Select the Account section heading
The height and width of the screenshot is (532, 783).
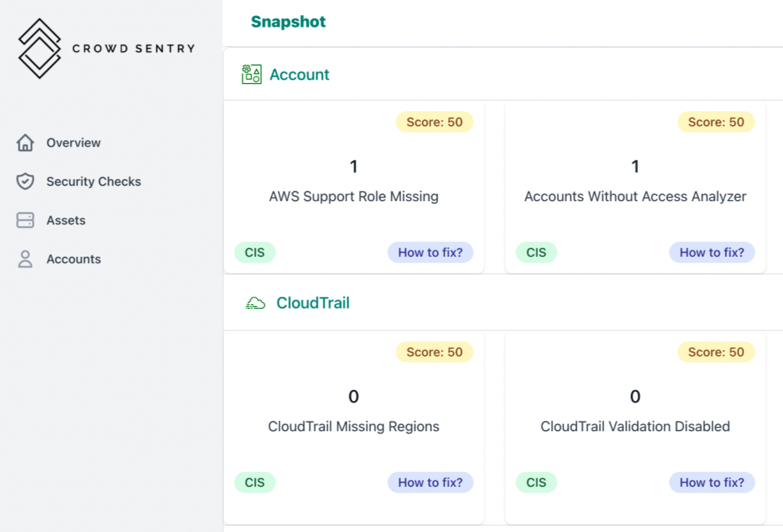point(299,75)
